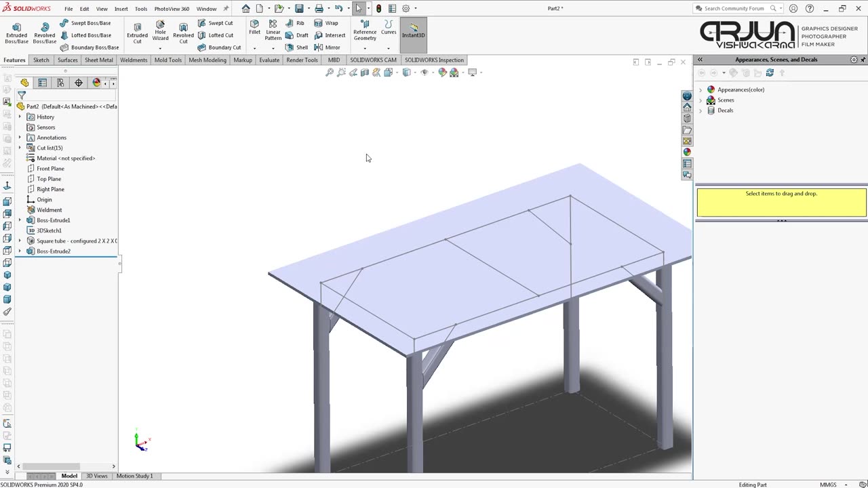Switch to the Render Tools tab
868x488 pixels.
302,60
